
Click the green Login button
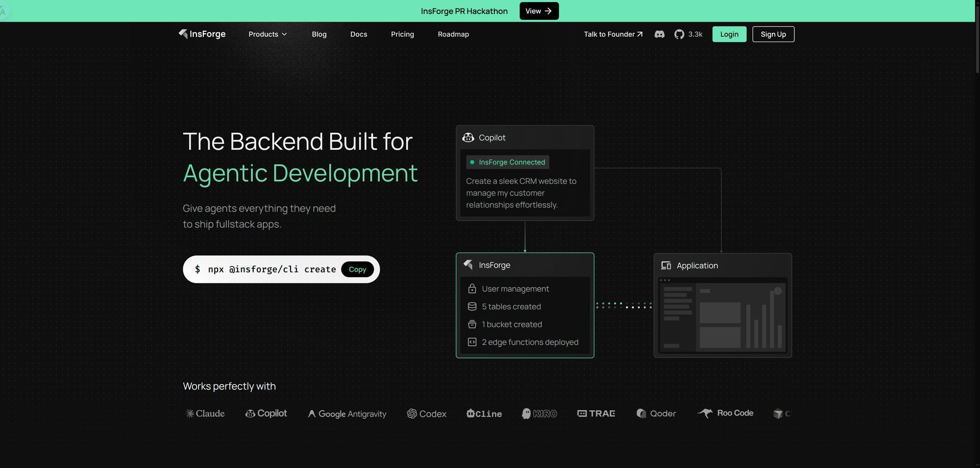(729, 34)
